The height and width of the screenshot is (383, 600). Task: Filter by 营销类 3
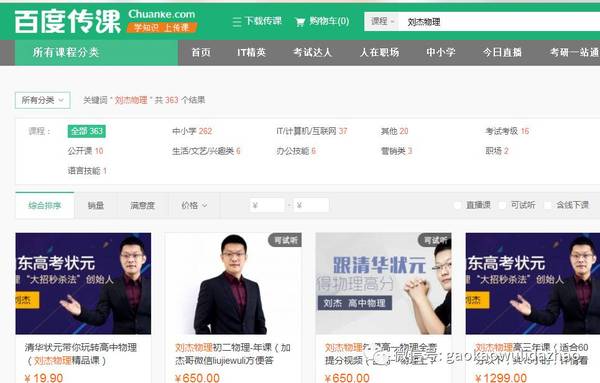(396, 151)
